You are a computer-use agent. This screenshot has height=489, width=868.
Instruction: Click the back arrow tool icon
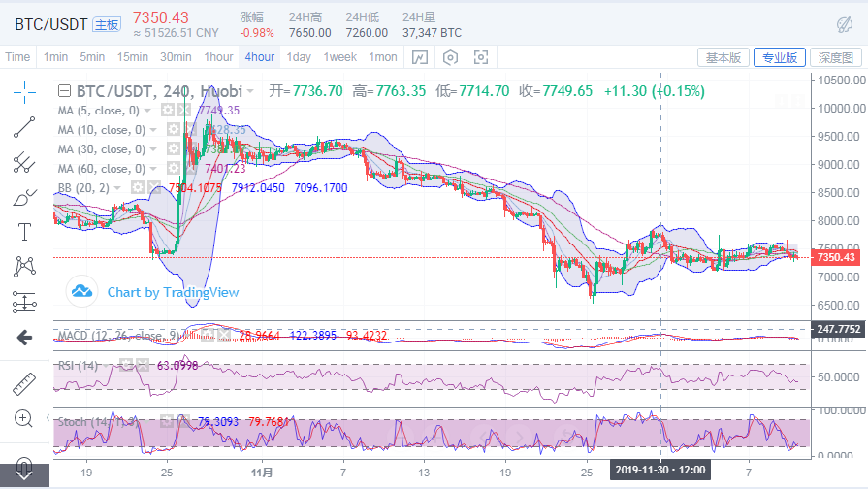[24, 338]
